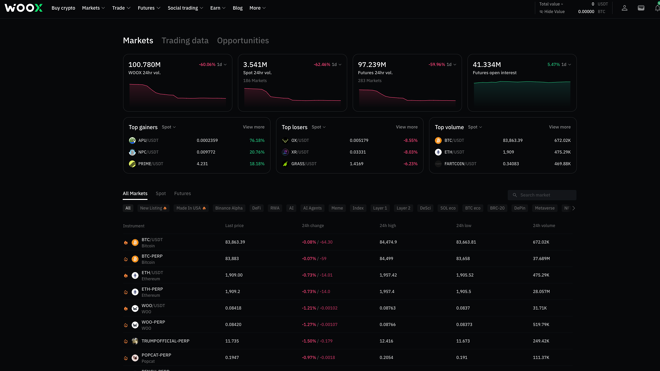660x371 pixels.
Task: Click GRASS coin icon in Top losers
Action: pyautogui.click(x=285, y=164)
